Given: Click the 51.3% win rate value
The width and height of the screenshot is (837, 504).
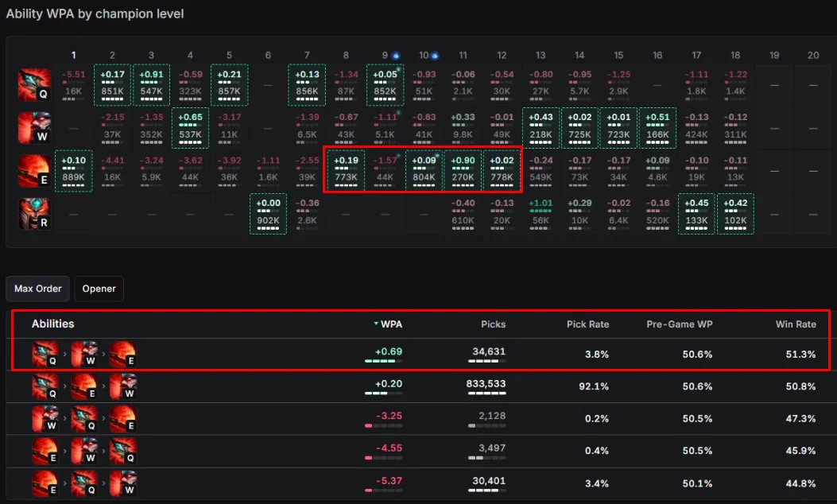Looking at the screenshot, I should (x=800, y=354).
